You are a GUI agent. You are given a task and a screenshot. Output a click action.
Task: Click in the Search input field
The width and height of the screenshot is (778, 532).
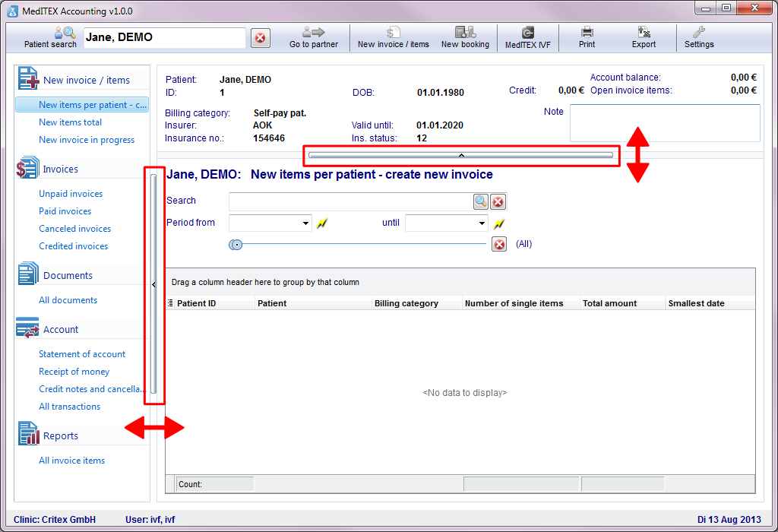351,201
